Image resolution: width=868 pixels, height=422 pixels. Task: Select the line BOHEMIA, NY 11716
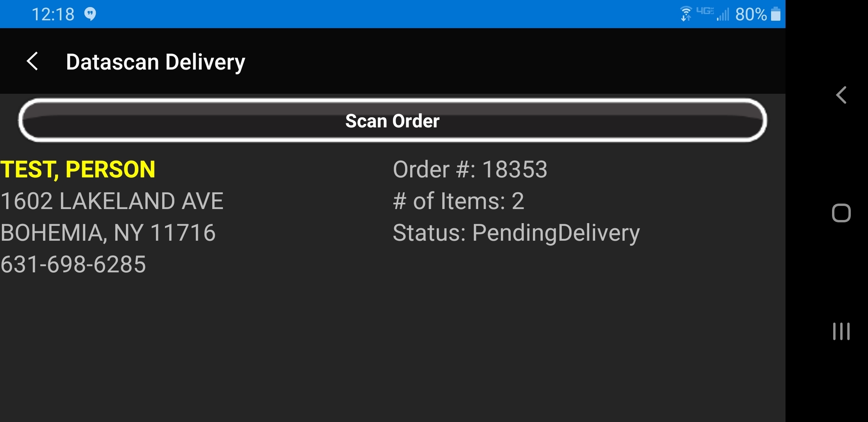(x=108, y=232)
